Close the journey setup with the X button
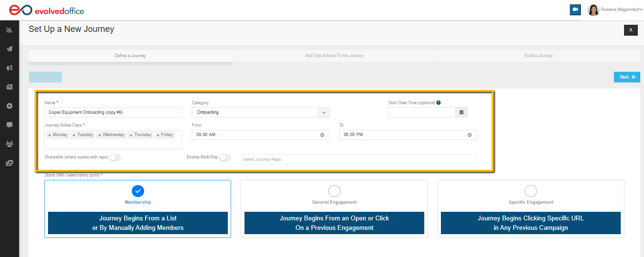This screenshot has height=257, width=644. coord(631,30)
